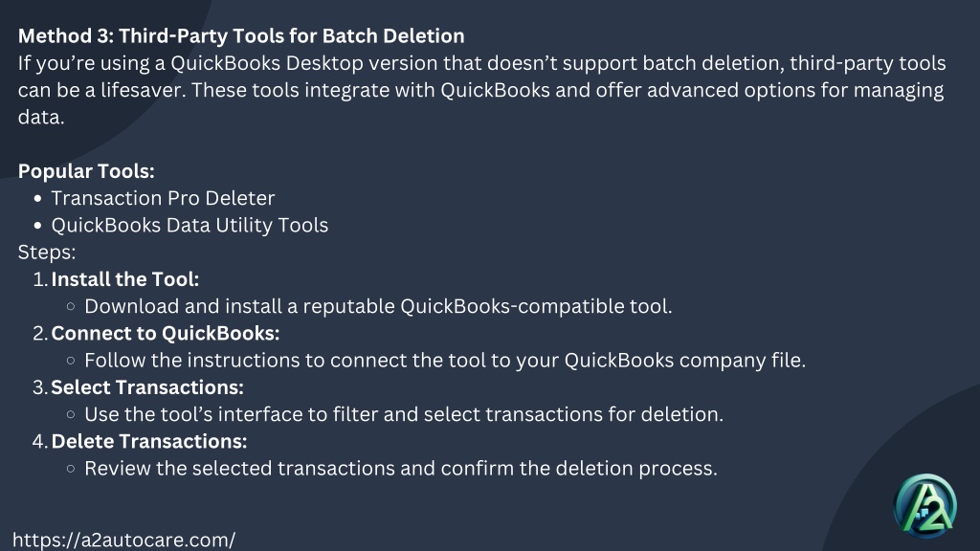The width and height of the screenshot is (980, 551).
Task: Click the Method 3 heading text
Action: click(x=241, y=36)
